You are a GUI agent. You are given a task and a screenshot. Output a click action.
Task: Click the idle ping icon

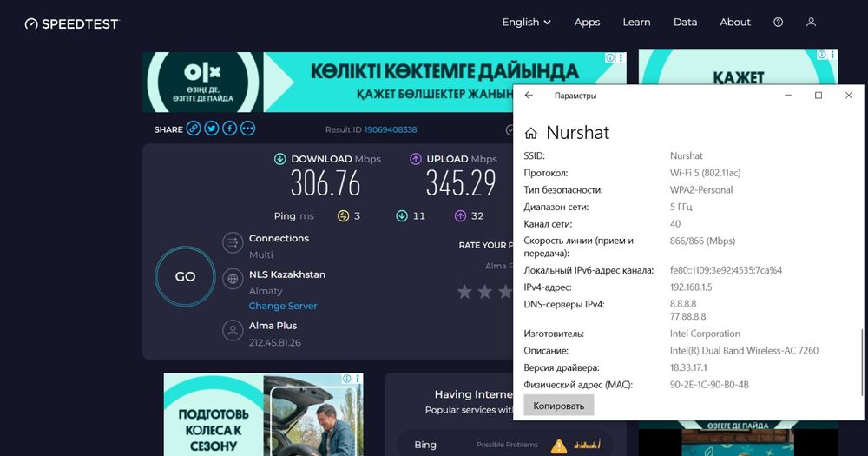pyautogui.click(x=343, y=216)
